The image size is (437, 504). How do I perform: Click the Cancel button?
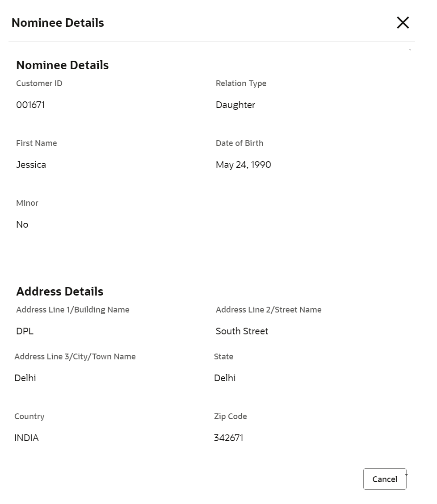point(384,479)
